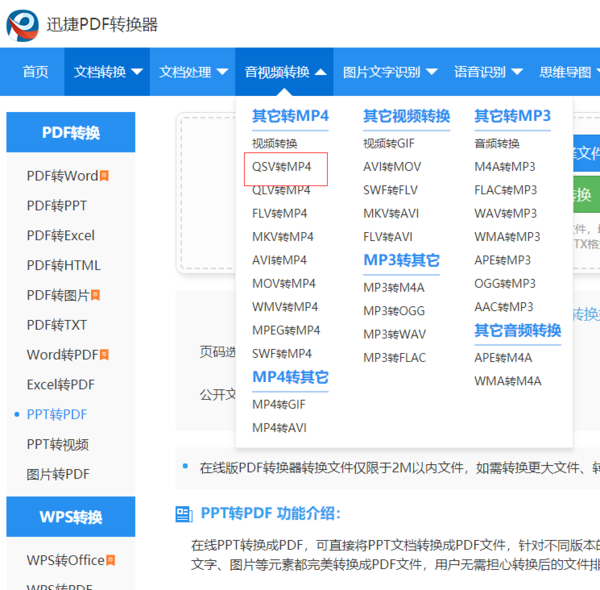Open WAV转MP3 converter

pos(506,214)
